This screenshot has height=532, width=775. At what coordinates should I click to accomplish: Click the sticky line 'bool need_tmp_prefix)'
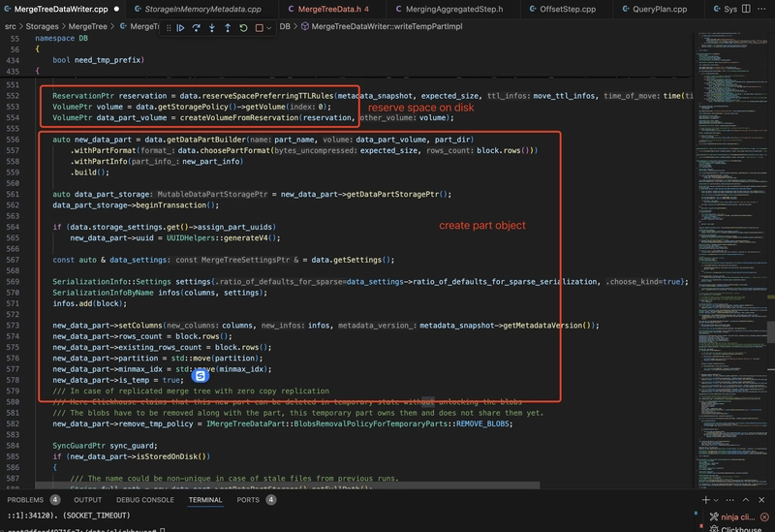(x=98, y=60)
